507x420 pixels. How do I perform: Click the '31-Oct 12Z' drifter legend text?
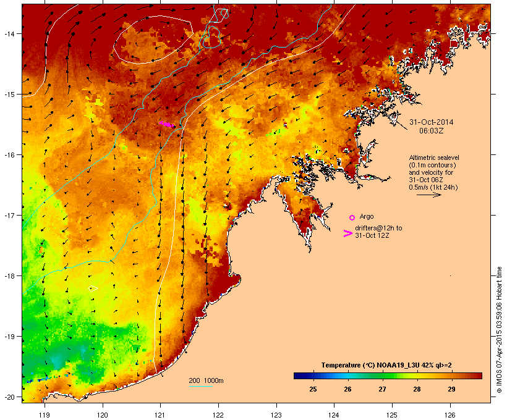tap(372, 235)
